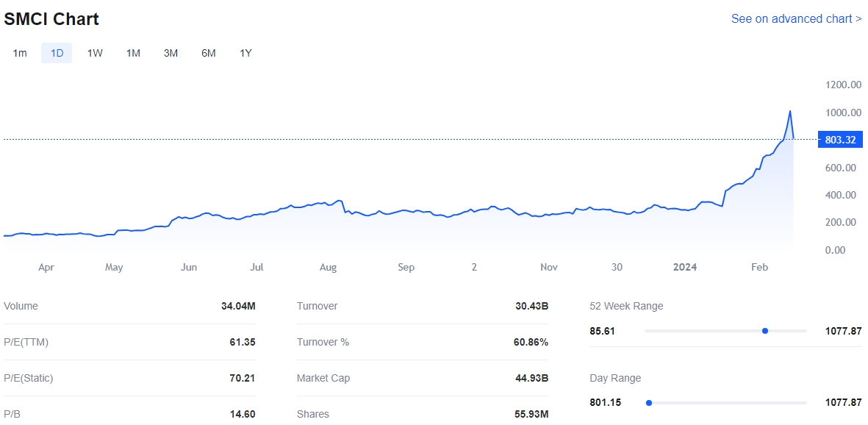Click the Turnover % value 60.86%
The width and height of the screenshot is (868, 425).
coord(530,342)
